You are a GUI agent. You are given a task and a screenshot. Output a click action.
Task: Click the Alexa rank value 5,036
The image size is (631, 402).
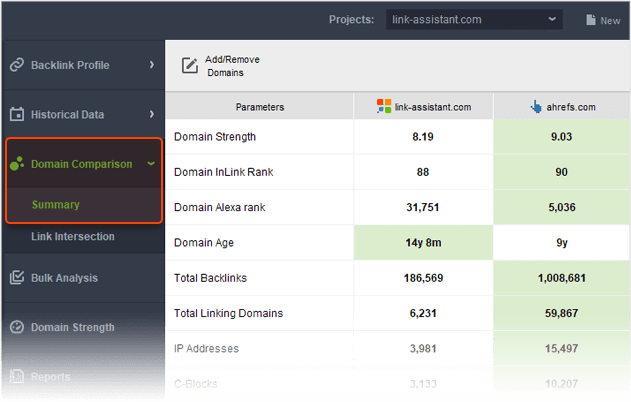(562, 207)
